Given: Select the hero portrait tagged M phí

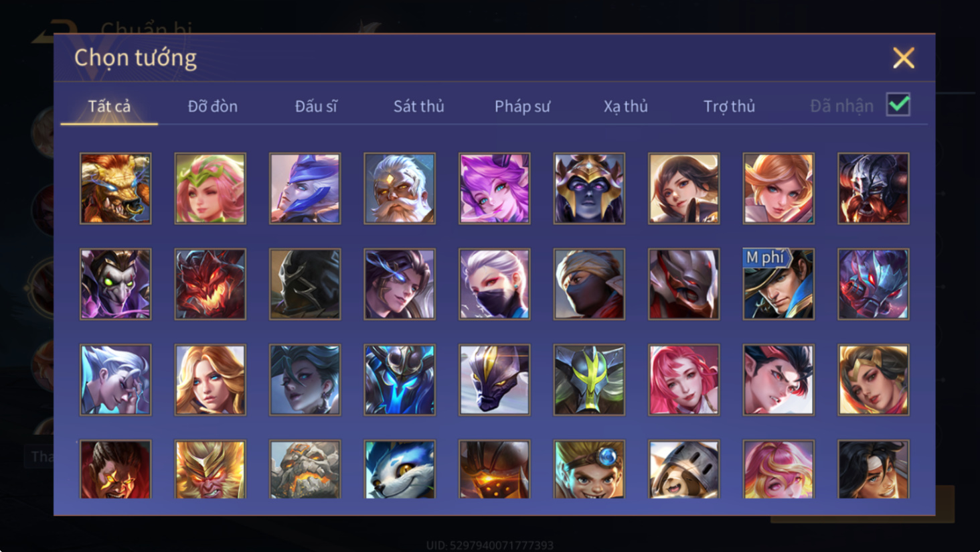Looking at the screenshot, I should (x=779, y=284).
